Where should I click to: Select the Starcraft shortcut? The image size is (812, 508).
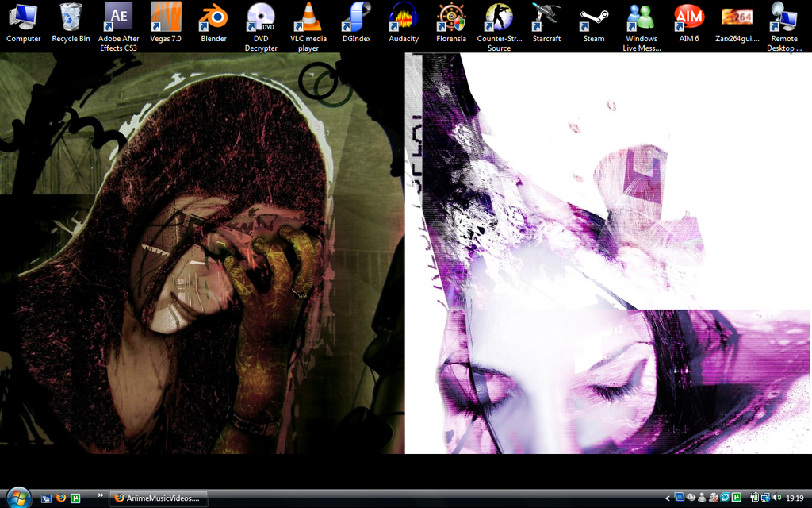click(x=546, y=23)
